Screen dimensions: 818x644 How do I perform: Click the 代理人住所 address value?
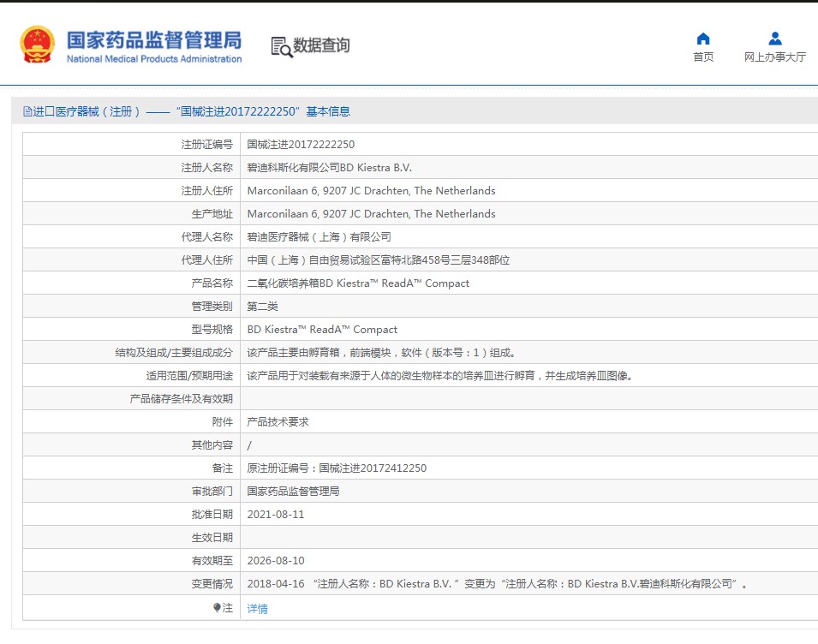click(379, 259)
